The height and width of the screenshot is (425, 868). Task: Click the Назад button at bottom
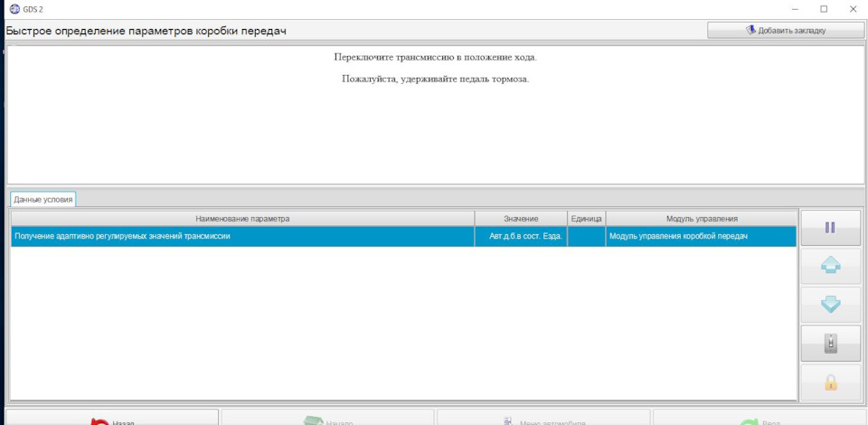point(112,418)
